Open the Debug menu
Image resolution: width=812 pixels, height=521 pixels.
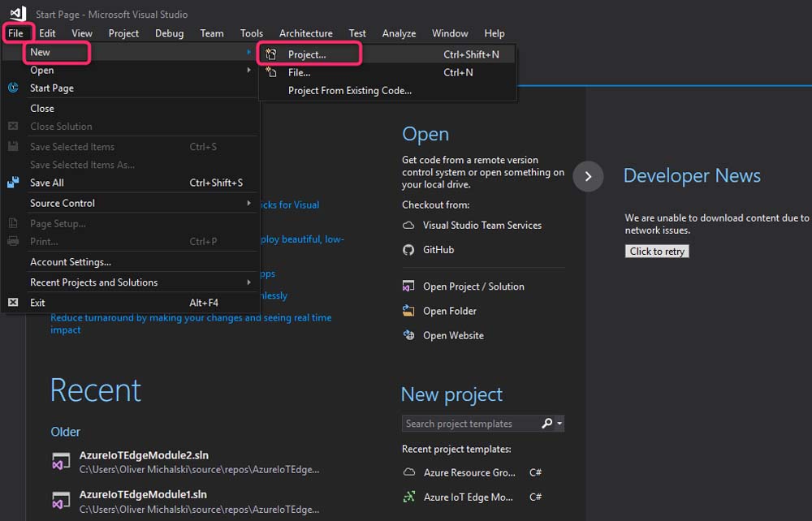pos(169,33)
